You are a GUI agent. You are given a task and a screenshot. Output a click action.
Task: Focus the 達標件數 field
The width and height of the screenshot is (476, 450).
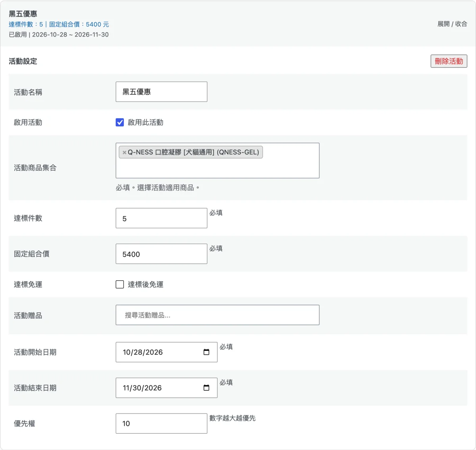(161, 218)
